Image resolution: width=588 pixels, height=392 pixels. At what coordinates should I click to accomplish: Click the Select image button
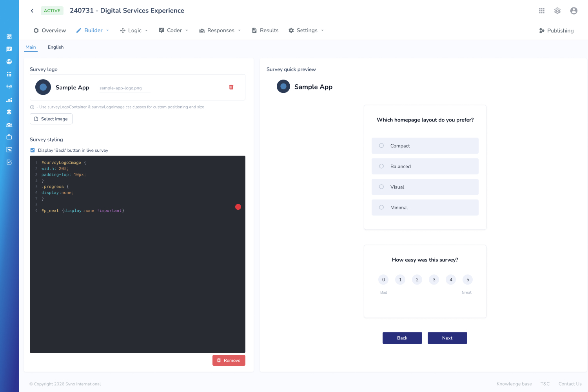pyautogui.click(x=51, y=119)
